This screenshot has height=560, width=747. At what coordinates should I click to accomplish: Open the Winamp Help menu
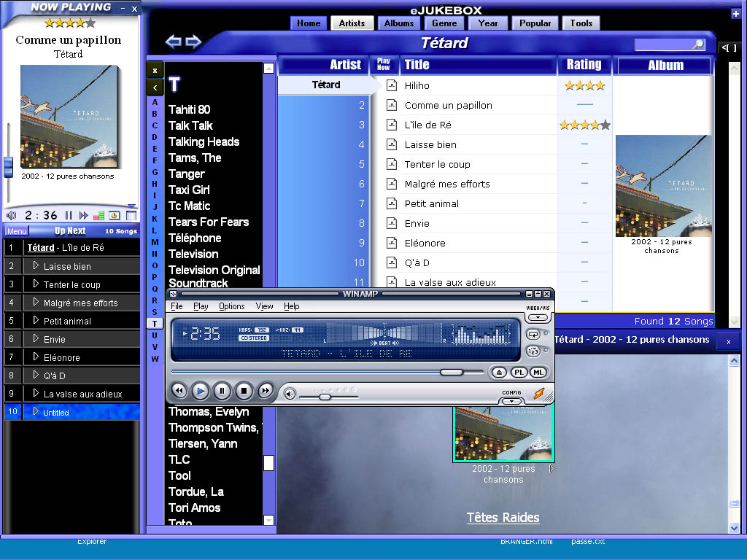coord(292,306)
